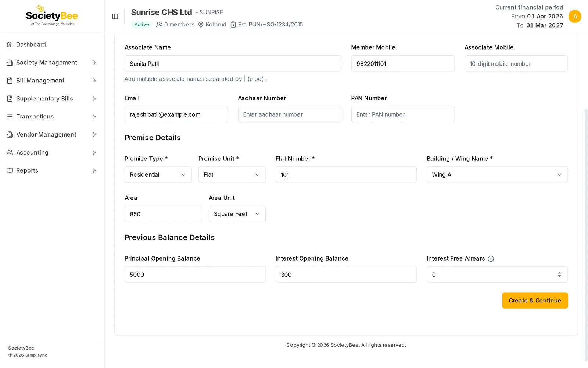Open Dashboard from the sidebar
The height and width of the screenshot is (368, 588).
coord(52,45)
